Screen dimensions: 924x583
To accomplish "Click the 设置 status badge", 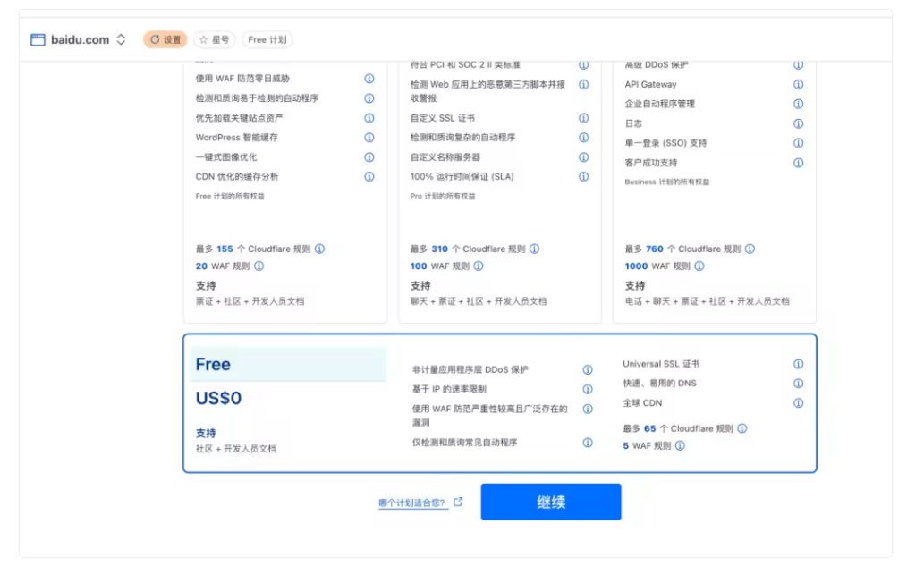I will [165, 39].
